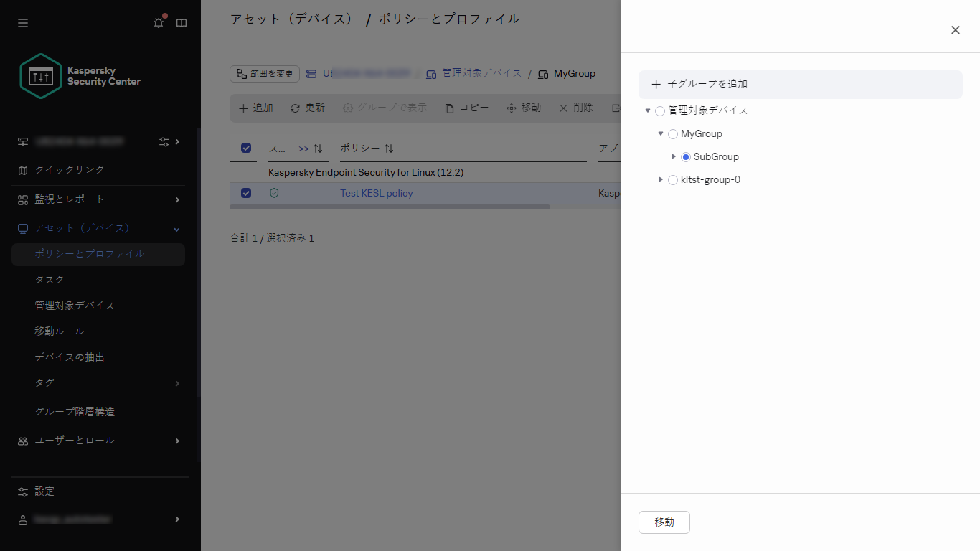Toggle the select-all checkbox in table header
The image size is (980, 551).
tap(245, 148)
